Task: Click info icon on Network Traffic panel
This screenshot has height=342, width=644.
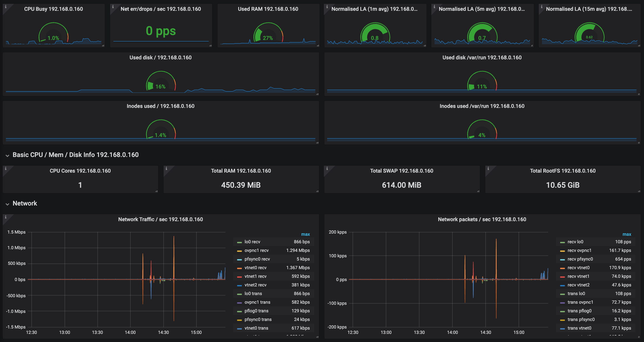Action: 6,217
